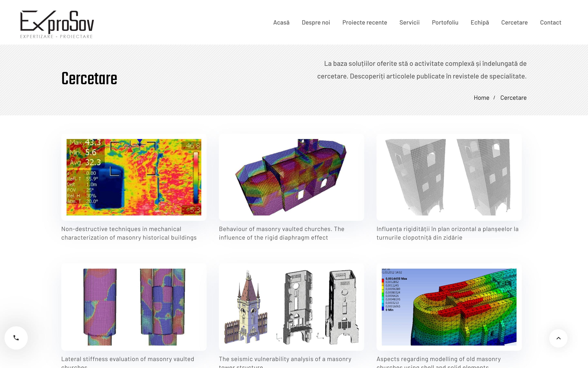The width and height of the screenshot is (588, 368).
Task: Click the Cercetare breadcrumb item
Action: coord(513,98)
